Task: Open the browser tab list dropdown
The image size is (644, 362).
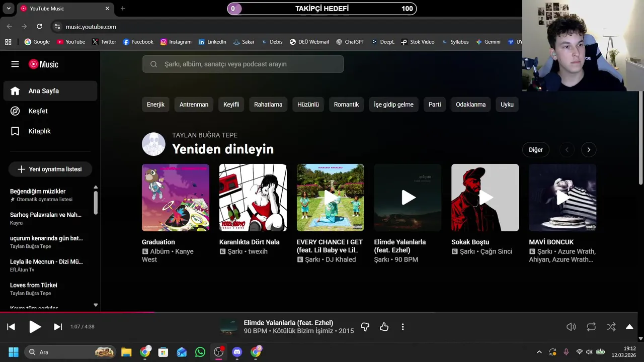Action: (9, 9)
